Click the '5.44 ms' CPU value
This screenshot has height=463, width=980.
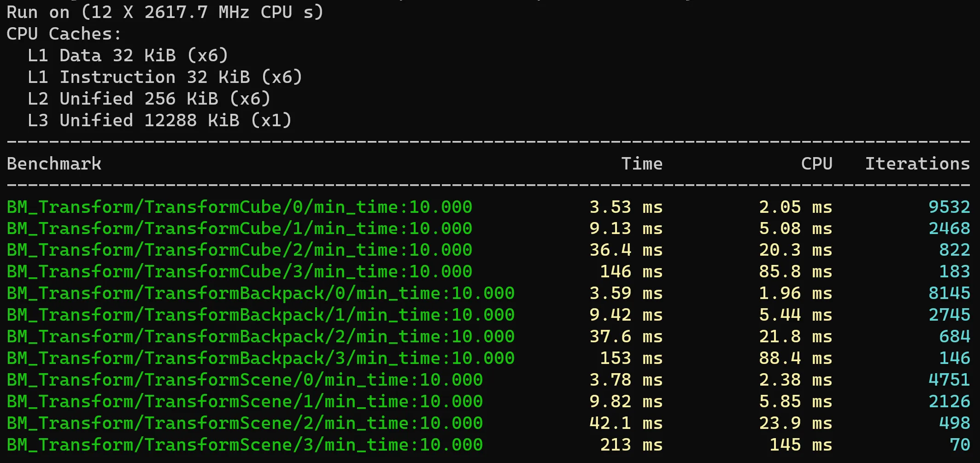coord(796,315)
